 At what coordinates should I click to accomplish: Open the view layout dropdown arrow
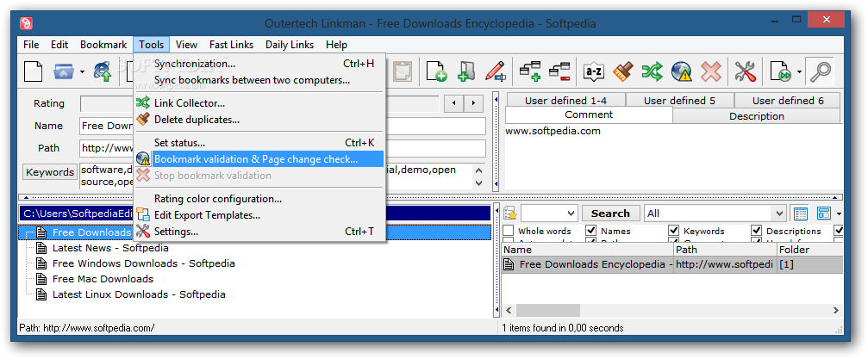tap(839, 214)
